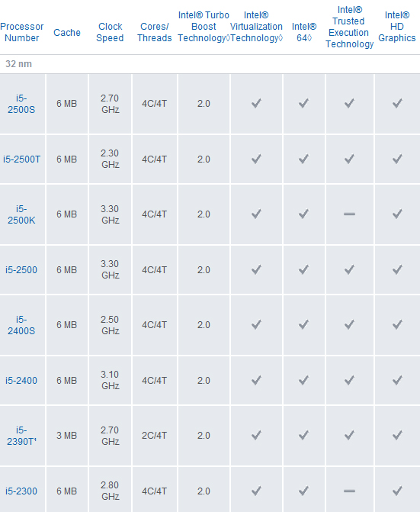Click the Processor Number column header
The width and height of the screenshot is (420, 512).
pyautogui.click(x=22, y=32)
